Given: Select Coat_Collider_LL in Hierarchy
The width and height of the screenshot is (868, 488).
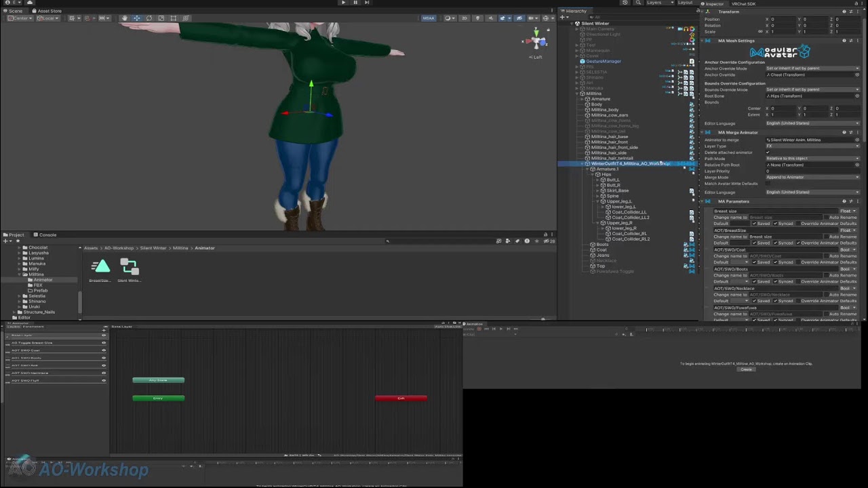Looking at the screenshot, I should 629,212.
